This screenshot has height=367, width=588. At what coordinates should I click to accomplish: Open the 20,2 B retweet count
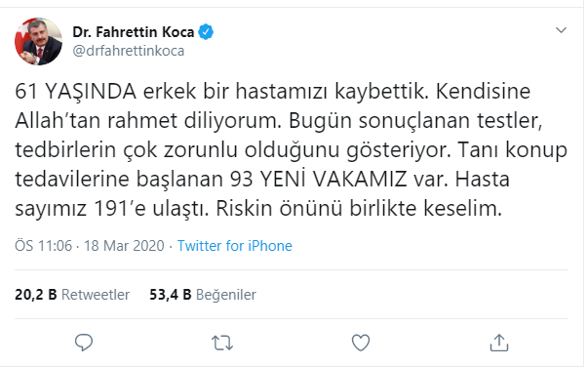(x=36, y=295)
